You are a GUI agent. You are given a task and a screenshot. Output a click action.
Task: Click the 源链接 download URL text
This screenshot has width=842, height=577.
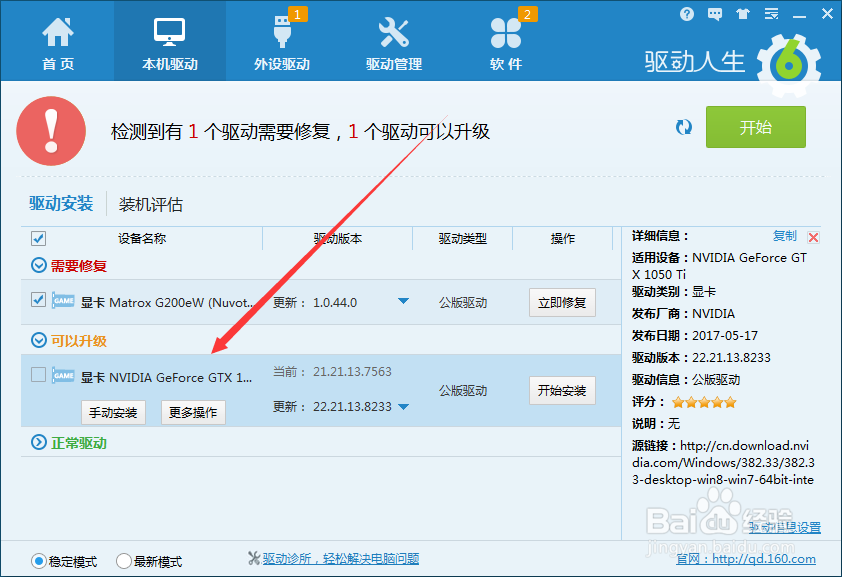pos(723,463)
